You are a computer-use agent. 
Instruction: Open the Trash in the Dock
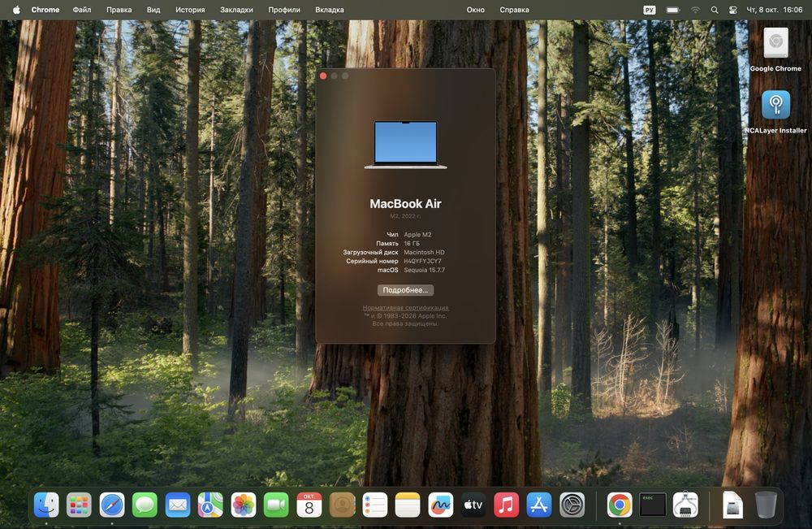click(766, 505)
